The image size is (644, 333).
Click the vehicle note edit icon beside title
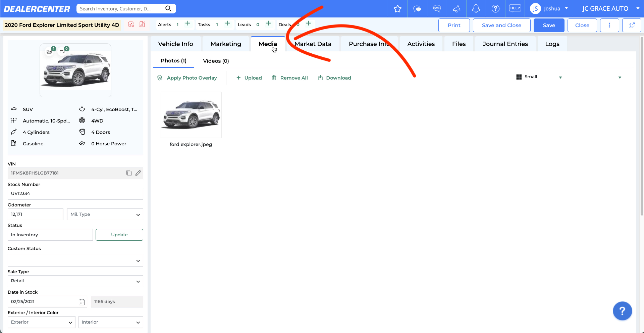131,24
